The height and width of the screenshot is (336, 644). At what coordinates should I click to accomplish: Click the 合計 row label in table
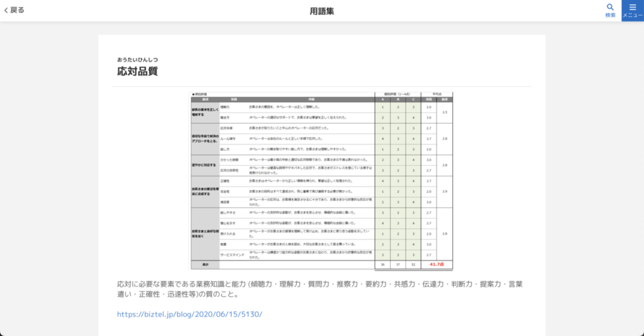click(205, 264)
